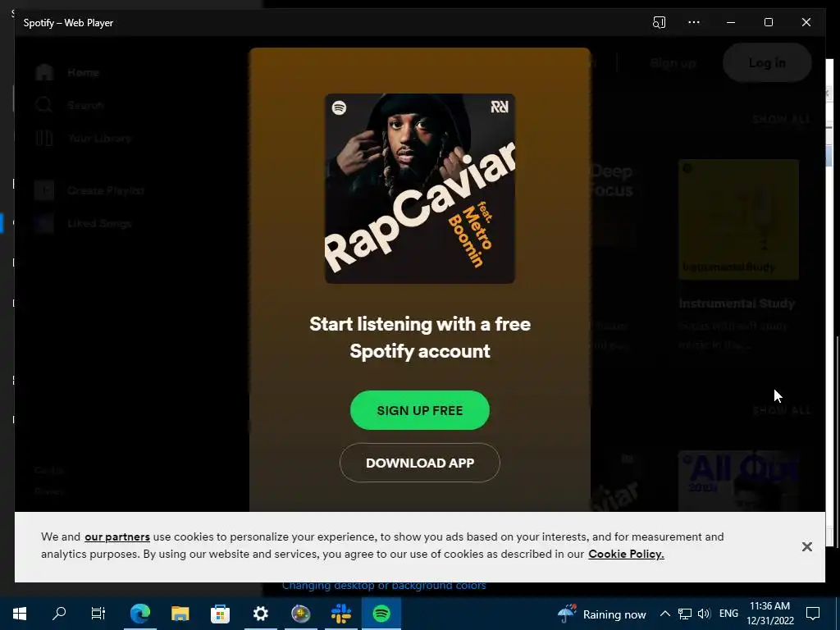Click the network icon in system tray
The image size is (840, 630).
685,614
